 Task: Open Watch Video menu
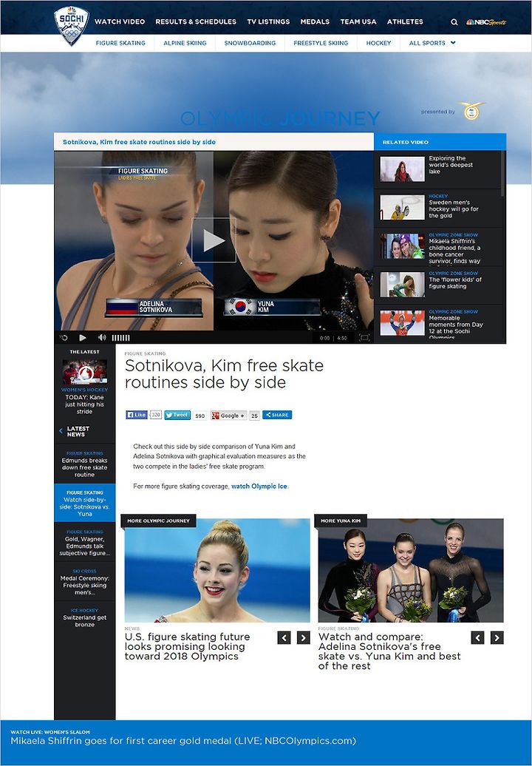pyautogui.click(x=120, y=21)
